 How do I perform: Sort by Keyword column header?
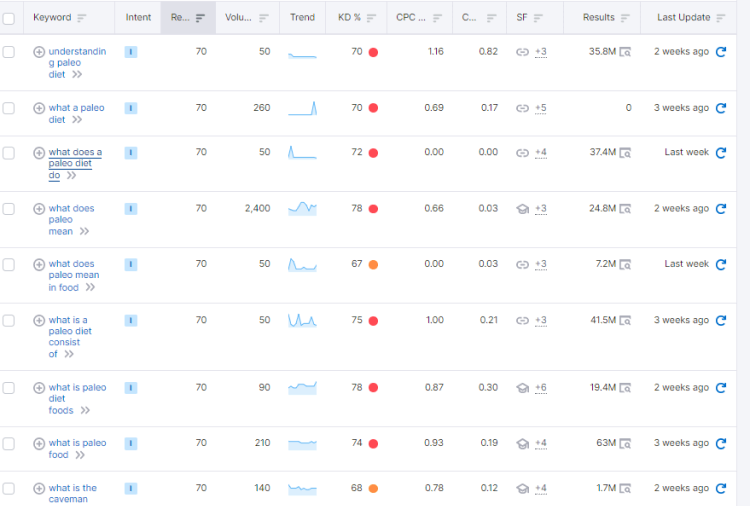pos(59,18)
